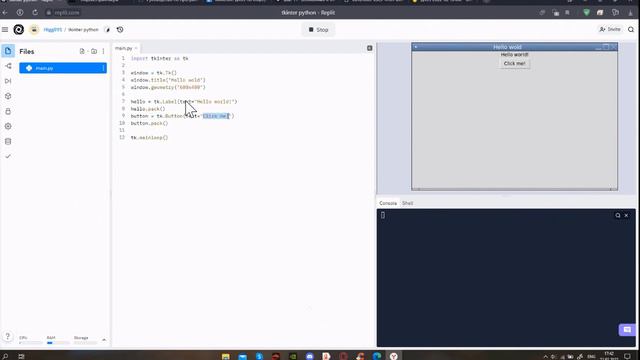Click code line 'hello.pack()'
This screenshot has height=360, width=640.
[148, 109]
